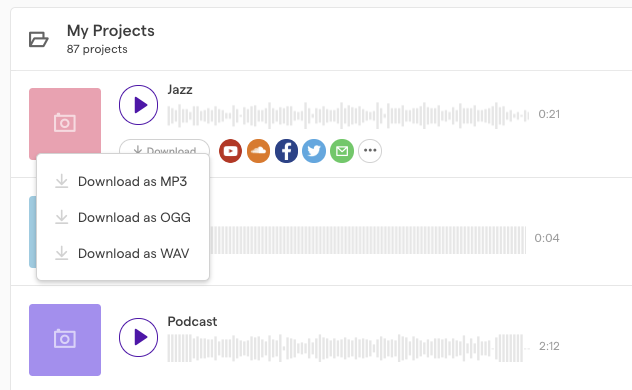
Task: Play the Podcast project
Action: click(138, 337)
